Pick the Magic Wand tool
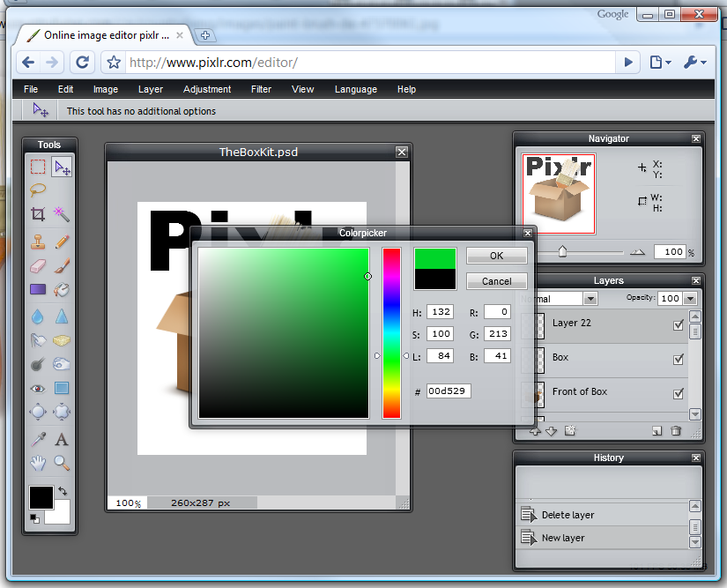The width and height of the screenshot is (727, 588). coord(62,214)
